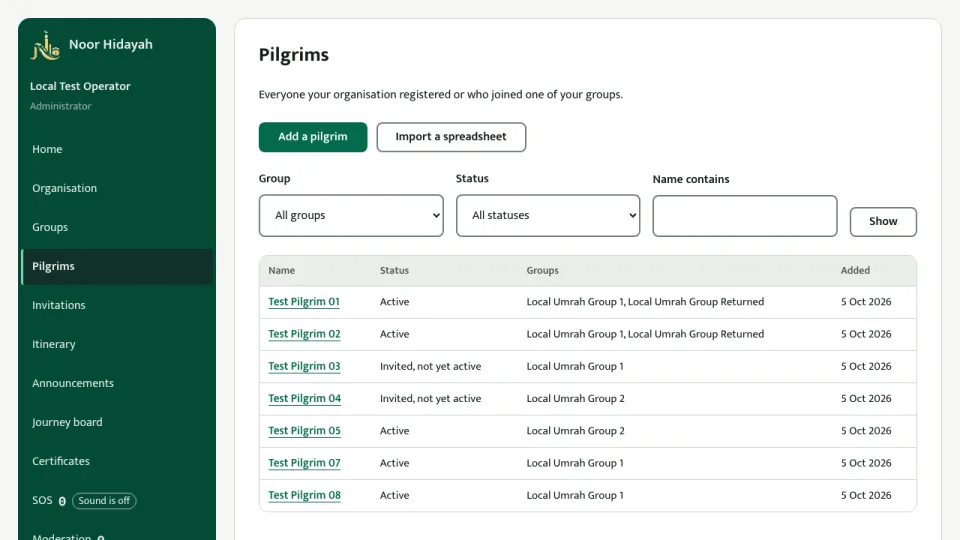Open the SOS sidebar item

tap(42, 500)
